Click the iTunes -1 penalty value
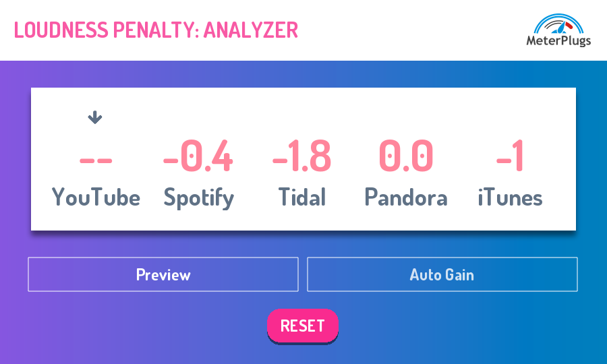Image resolution: width=607 pixels, height=364 pixels. (511, 156)
